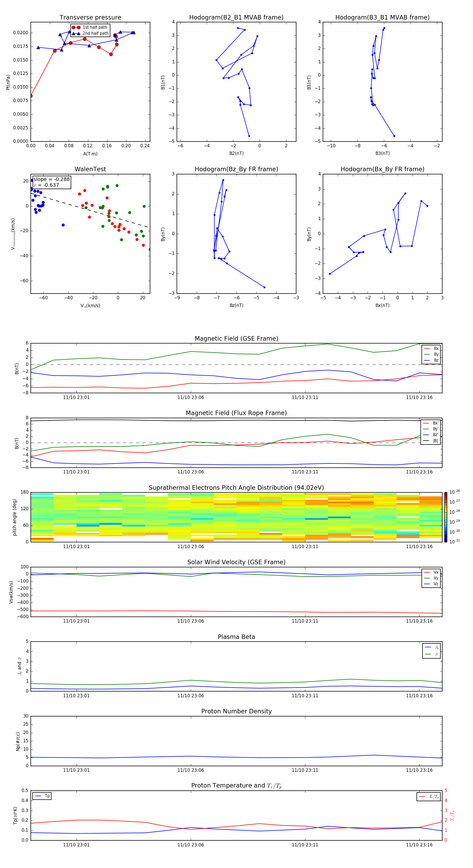Select the Bz entry in GSE magnetic field legend
Viewport: 473px width, 868px height.
tap(431, 361)
